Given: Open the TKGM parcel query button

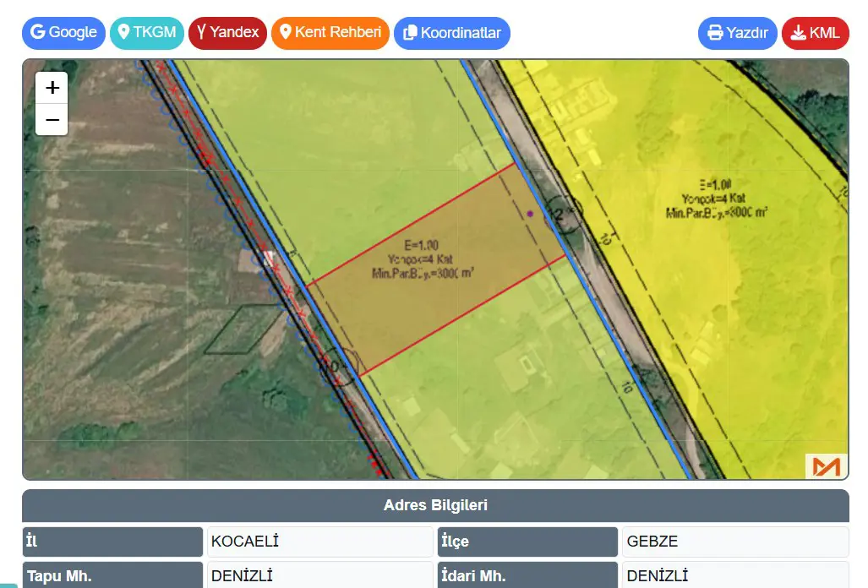Looking at the screenshot, I should pos(147,33).
